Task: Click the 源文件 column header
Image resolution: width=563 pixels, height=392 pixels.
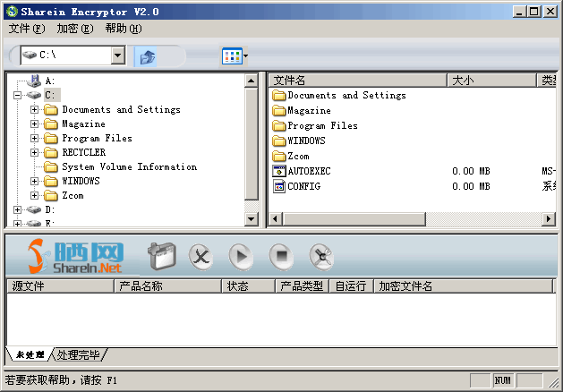Action: tap(60, 286)
